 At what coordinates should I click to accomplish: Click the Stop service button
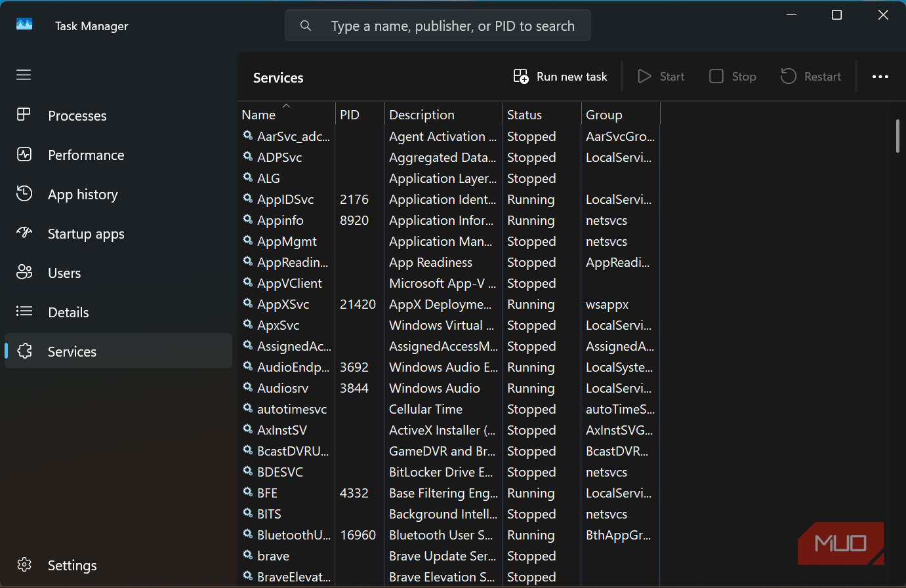pos(733,77)
